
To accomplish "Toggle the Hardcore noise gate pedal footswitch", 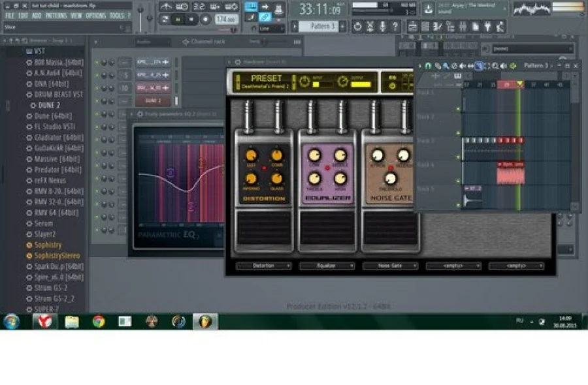I will point(391,228).
